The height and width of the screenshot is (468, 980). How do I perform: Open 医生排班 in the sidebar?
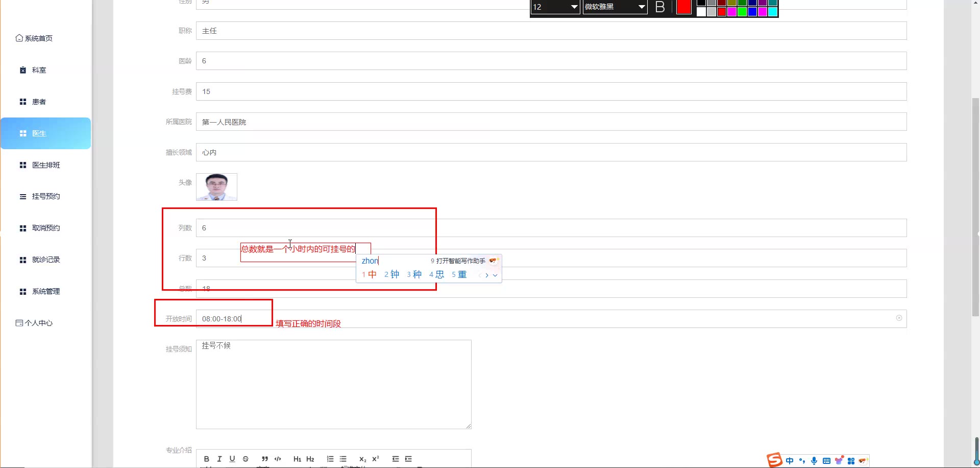46,165
